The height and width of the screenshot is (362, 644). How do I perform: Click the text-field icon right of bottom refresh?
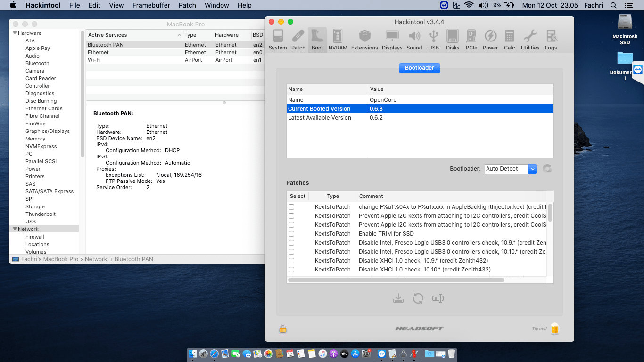pyautogui.click(x=438, y=298)
